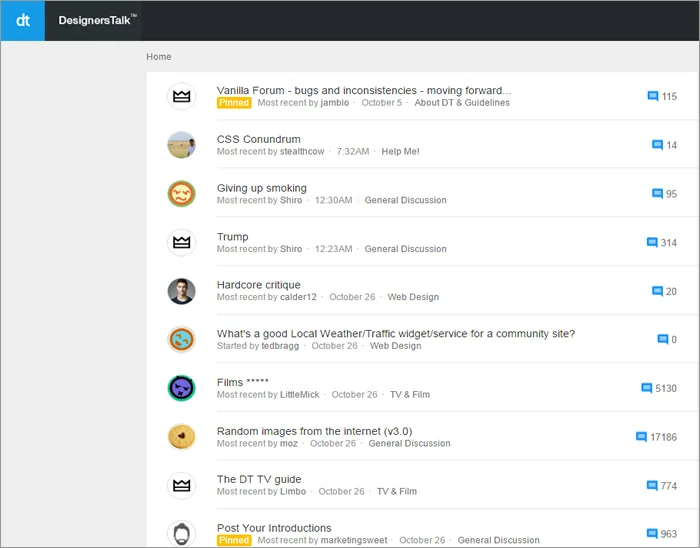The width and height of the screenshot is (700, 548).
Task: Open General Discussion category under Post Your Introductions
Action: click(498, 540)
